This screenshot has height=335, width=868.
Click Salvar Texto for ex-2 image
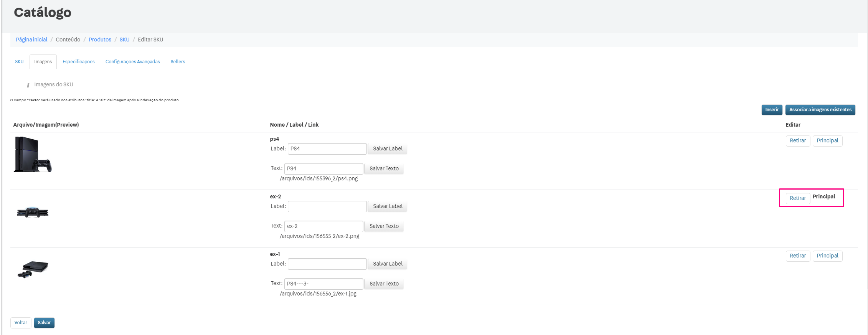tap(384, 226)
